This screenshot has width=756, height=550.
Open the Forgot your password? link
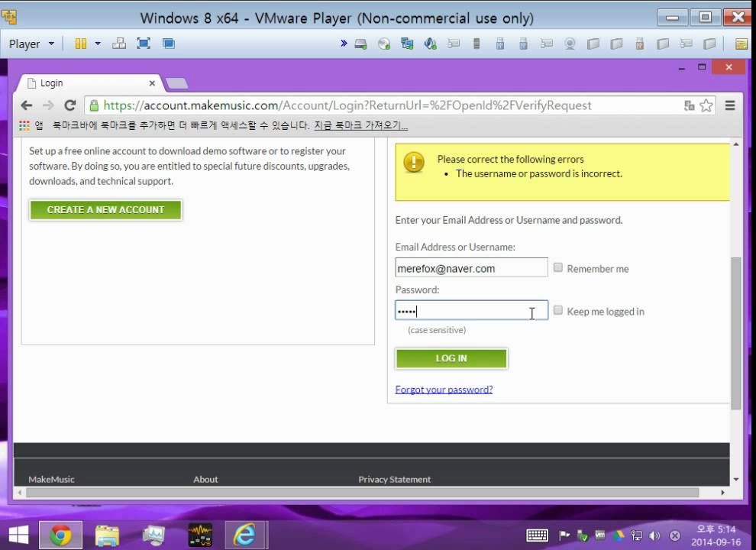(444, 390)
